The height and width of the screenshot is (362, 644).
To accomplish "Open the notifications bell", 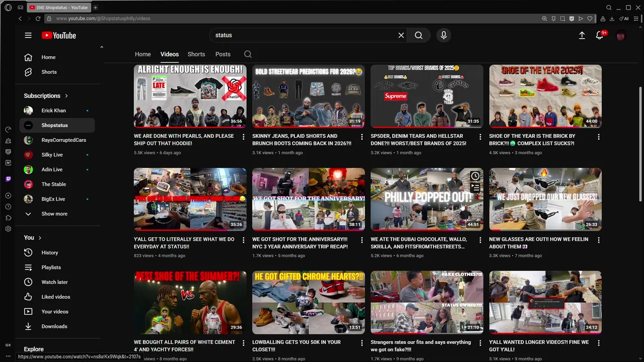I will (x=599, y=35).
